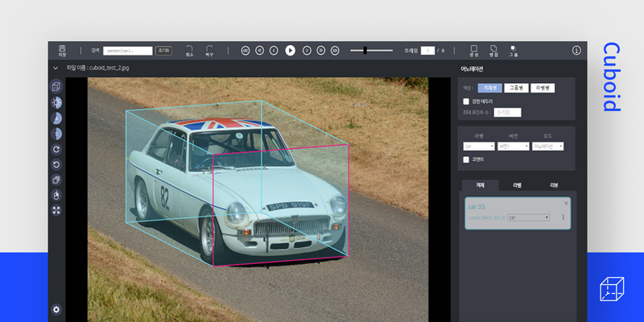
Task: Toggle the comment checkbox
Action: click(466, 159)
